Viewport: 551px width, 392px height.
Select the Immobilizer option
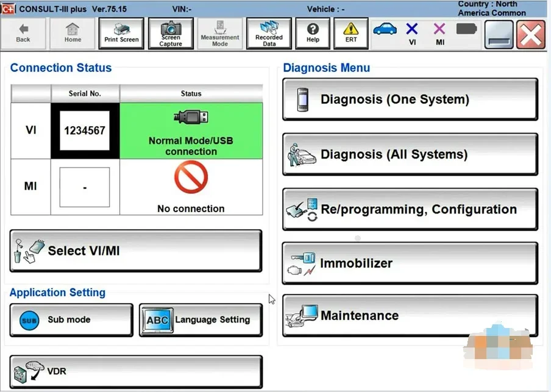click(x=410, y=263)
